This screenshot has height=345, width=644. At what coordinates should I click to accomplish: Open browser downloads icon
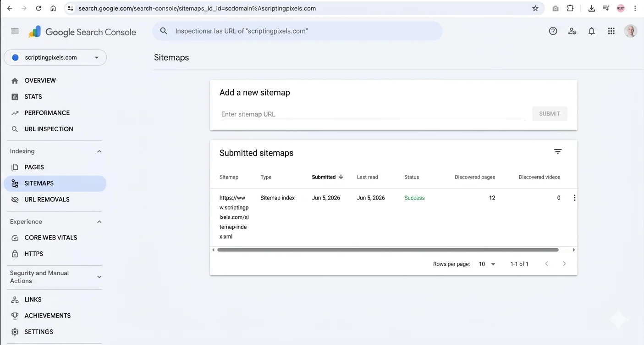(x=591, y=8)
